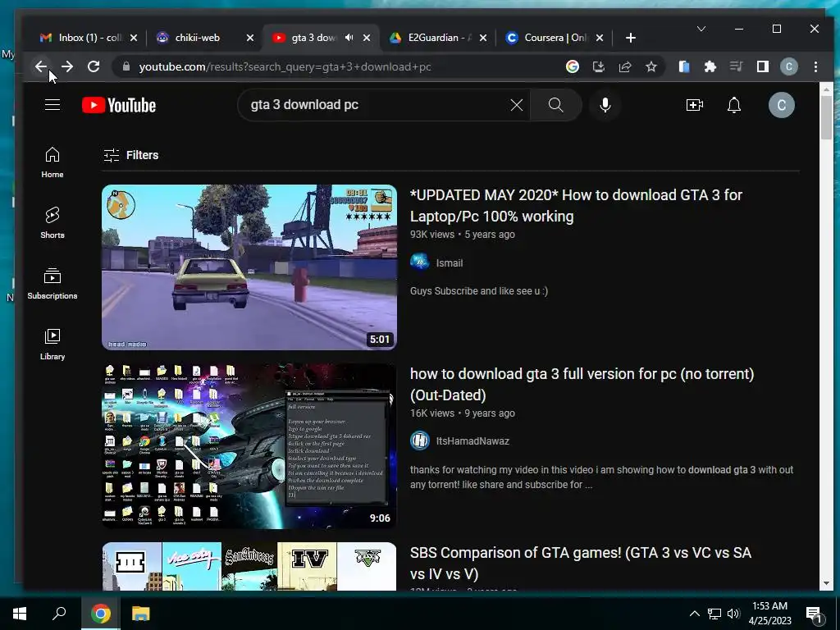Click the YouTube logo

pos(119,105)
